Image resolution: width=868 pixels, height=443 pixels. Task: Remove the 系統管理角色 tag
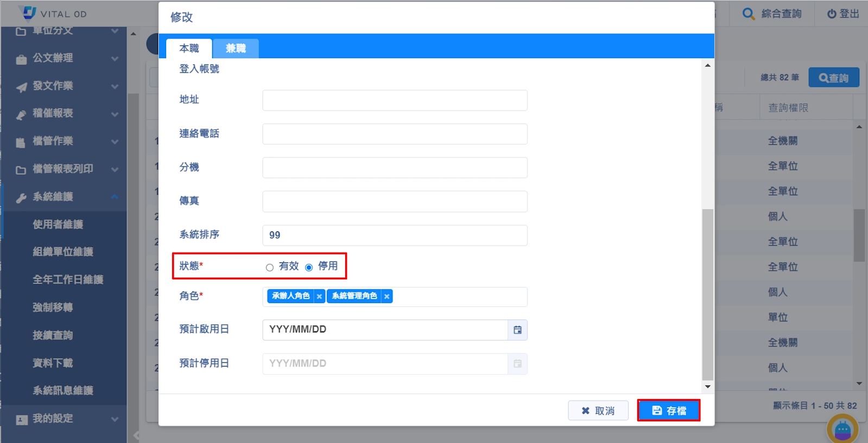tap(387, 296)
